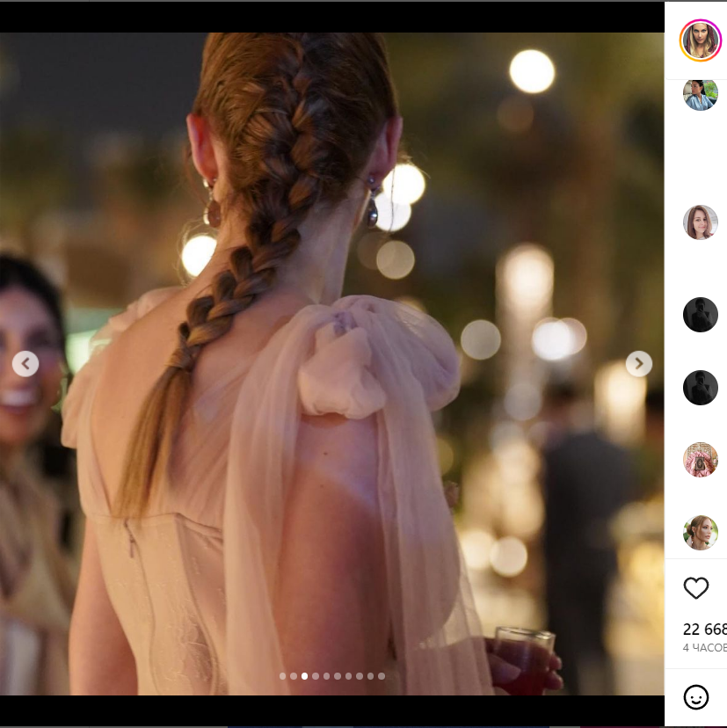Open lower dark silhouette commenter avatar
This screenshot has width=727, height=728.
coord(701,388)
